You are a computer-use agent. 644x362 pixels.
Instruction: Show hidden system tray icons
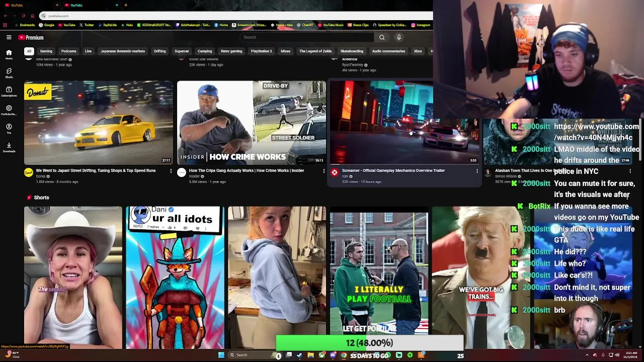pos(587,355)
